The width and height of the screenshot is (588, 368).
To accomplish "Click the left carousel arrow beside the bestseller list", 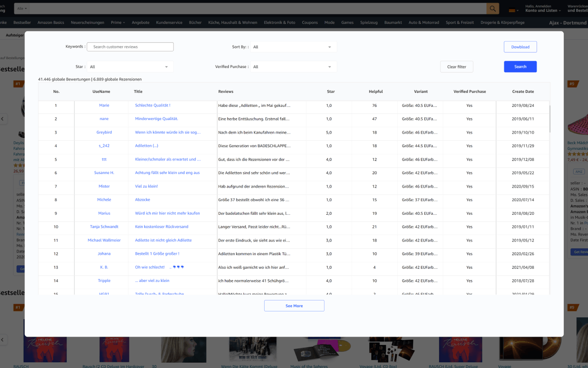I will point(3,119).
